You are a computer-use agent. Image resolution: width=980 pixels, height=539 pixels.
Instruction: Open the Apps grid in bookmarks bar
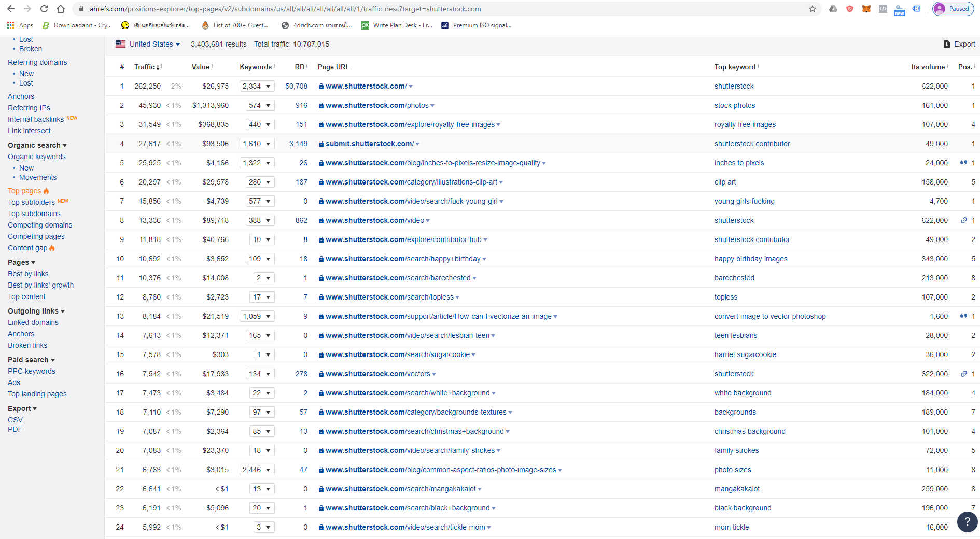(20, 25)
